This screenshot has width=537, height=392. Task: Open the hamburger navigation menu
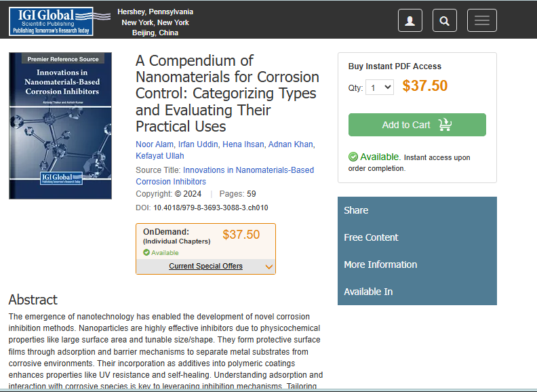tap(481, 20)
